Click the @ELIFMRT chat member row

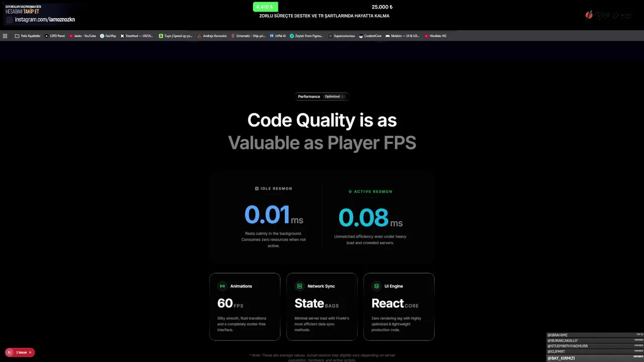point(595,351)
